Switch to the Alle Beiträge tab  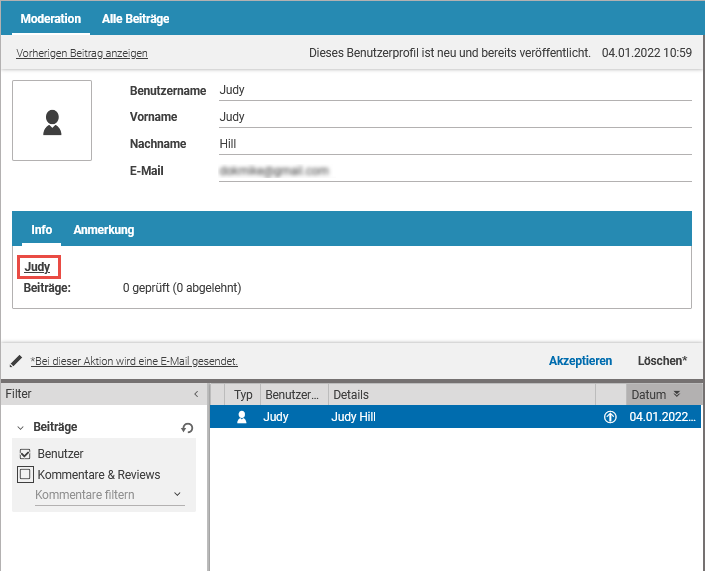135,19
